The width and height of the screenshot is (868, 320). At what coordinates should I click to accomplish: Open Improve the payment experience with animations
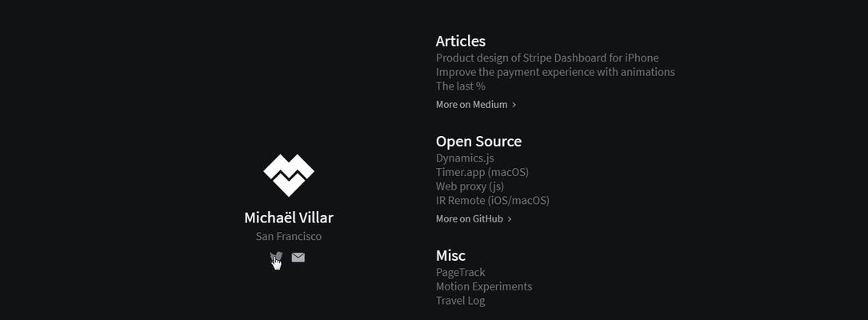click(555, 72)
